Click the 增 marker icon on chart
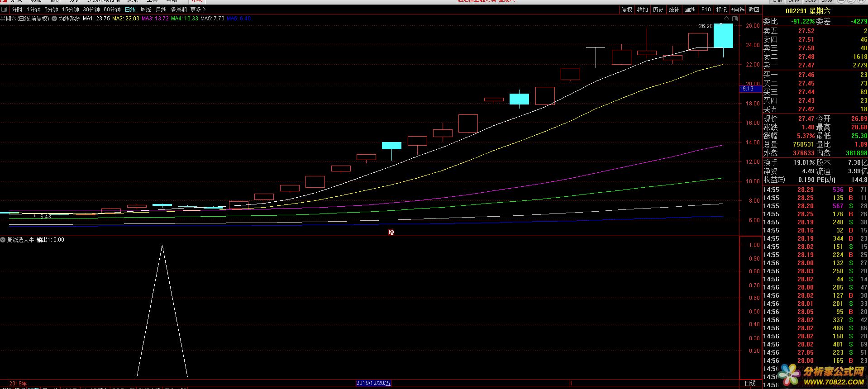This screenshot has width=868, height=389. (391, 232)
